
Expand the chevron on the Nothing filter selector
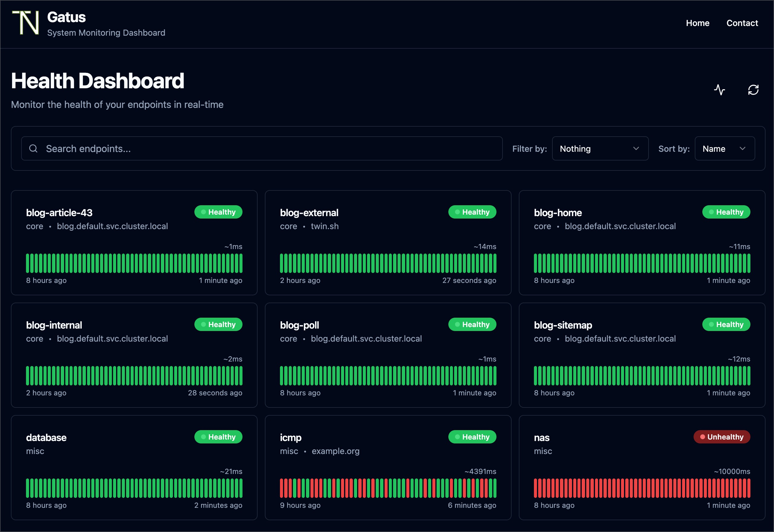pyautogui.click(x=636, y=148)
